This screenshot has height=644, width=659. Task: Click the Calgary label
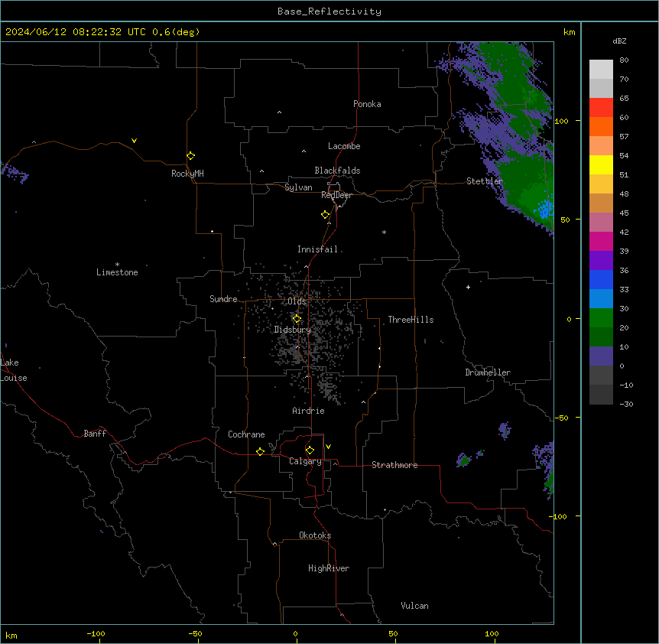point(305,461)
